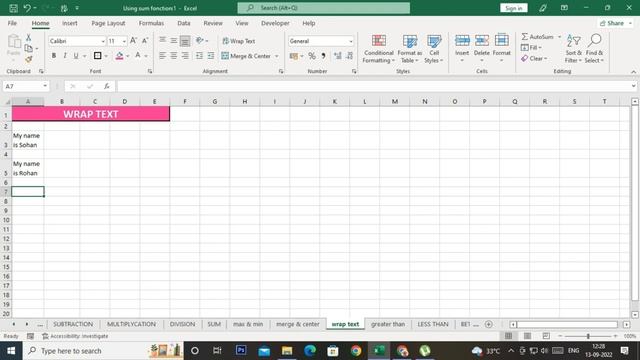Toggle Center horizontal alignment
Image resolution: width=640 pixels, height=360 pixels.
tap(174, 56)
